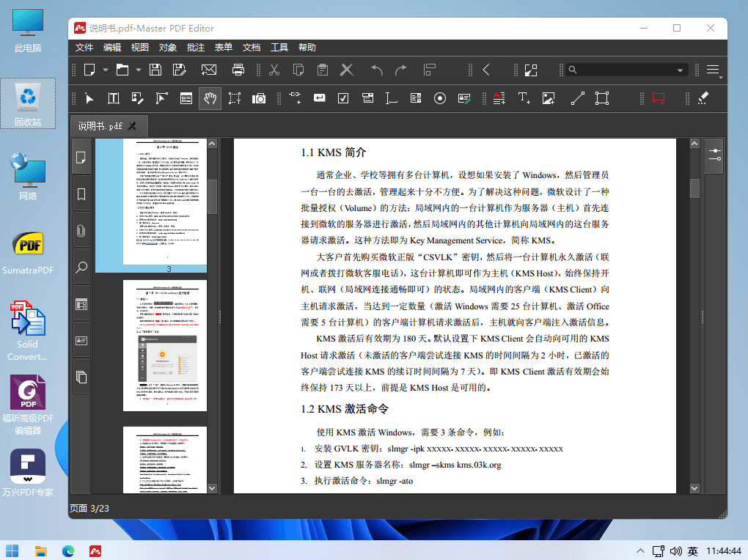Insert a combo box form field
This screenshot has width=748, height=560.
367,98
